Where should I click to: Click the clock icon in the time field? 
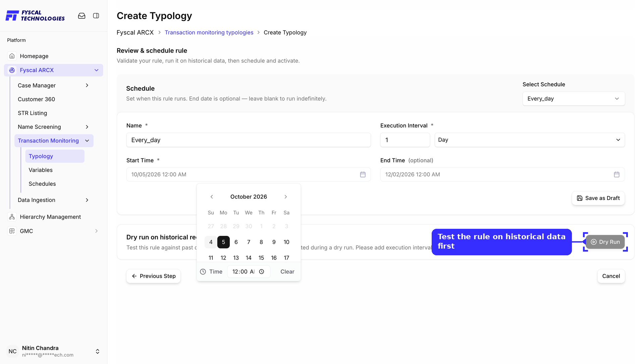tap(262, 272)
